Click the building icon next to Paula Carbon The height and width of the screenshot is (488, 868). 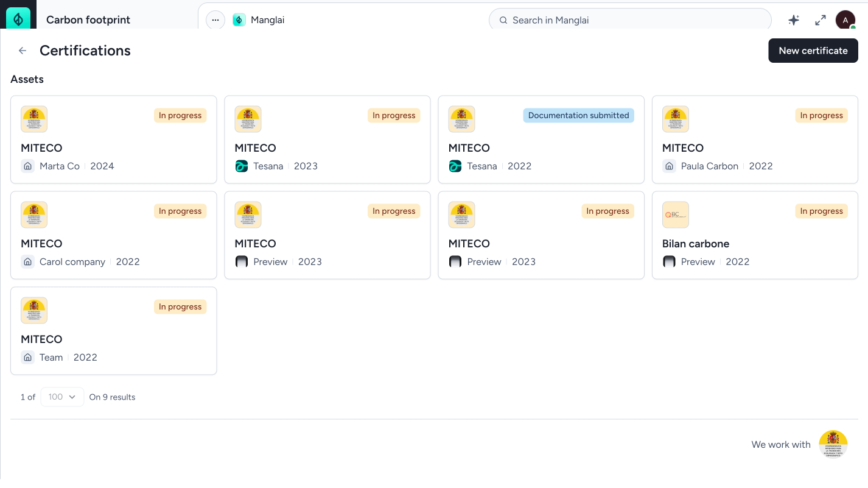[x=669, y=166]
